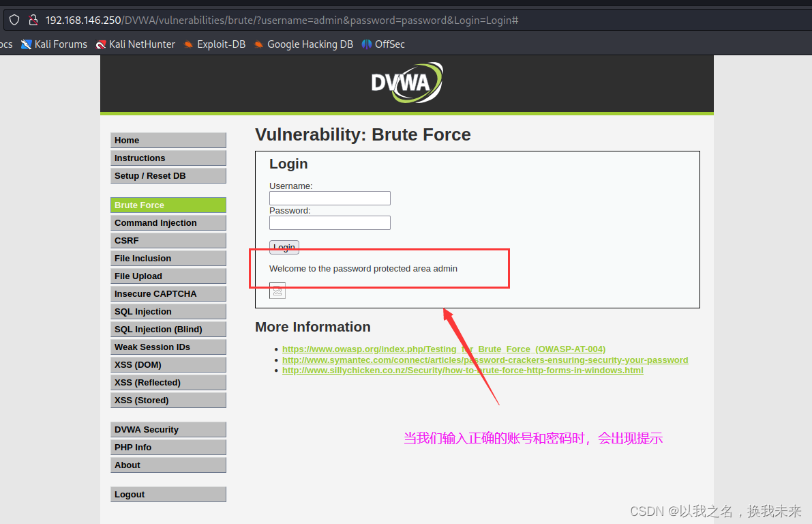Open the OWASP brute force testing link

pos(444,349)
